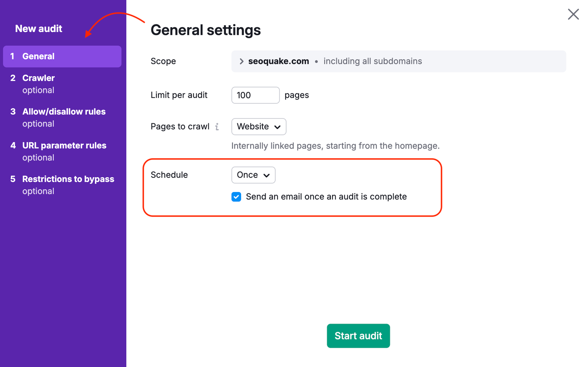Select the Allow/disallow rules step
This screenshot has height=367, width=588.
[x=64, y=111]
